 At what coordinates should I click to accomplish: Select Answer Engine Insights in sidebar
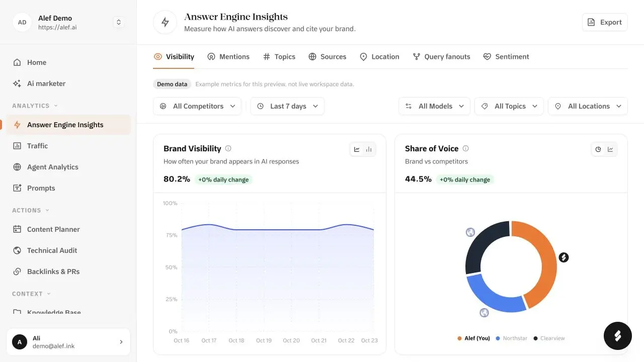pos(68,125)
